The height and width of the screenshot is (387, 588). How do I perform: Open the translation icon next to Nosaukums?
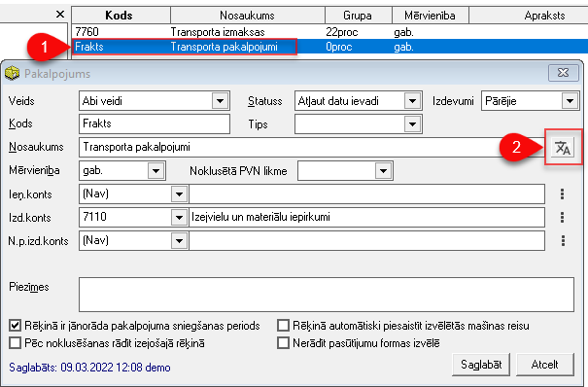(x=563, y=148)
